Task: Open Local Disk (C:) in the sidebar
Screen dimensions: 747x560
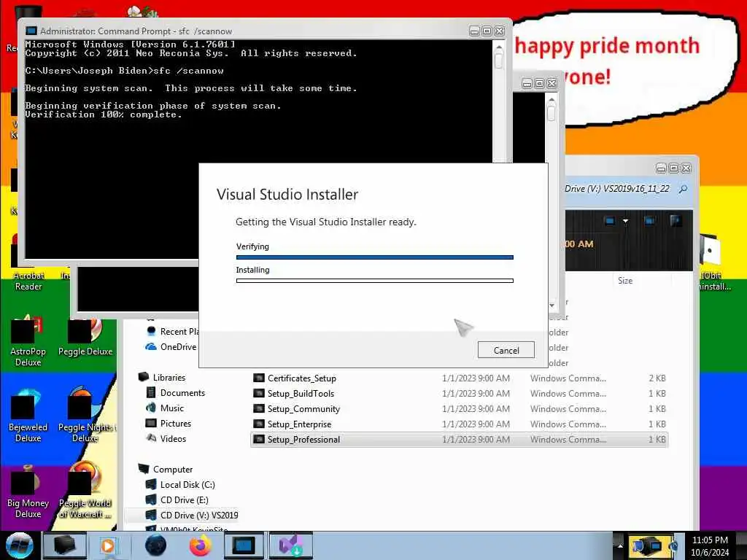Action: tap(187, 484)
